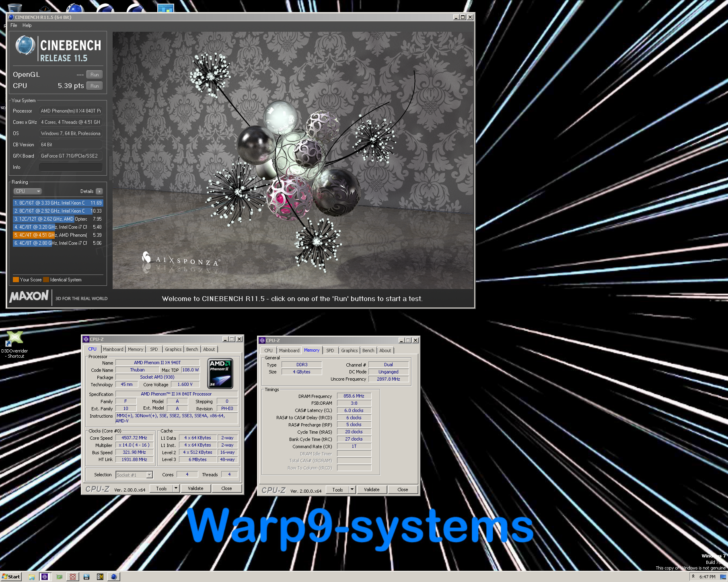Show hidden system tray icons

pyautogui.click(x=693, y=576)
